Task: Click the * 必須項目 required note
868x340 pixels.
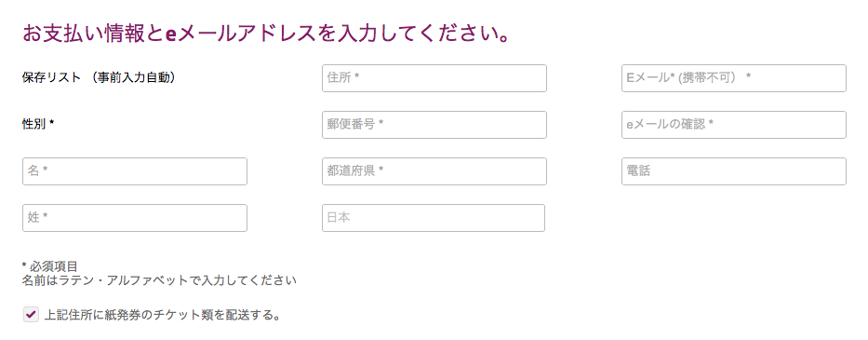Action: click(49, 266)
